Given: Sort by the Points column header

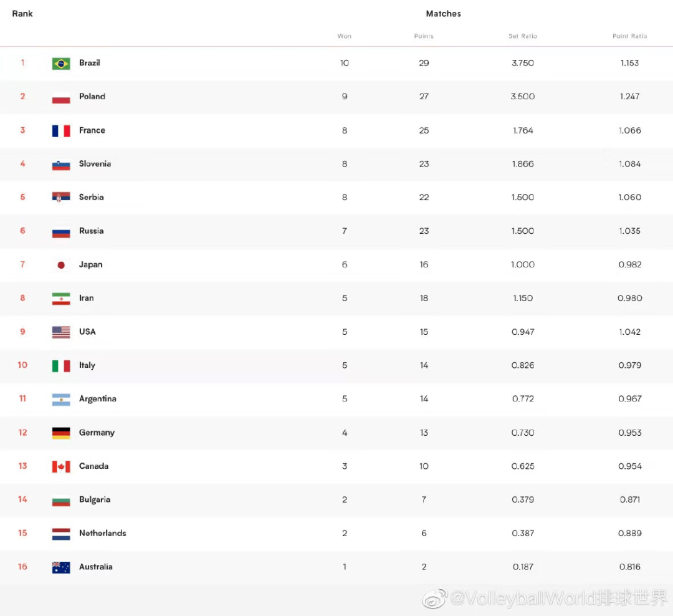Looking at the screenshot, I should 424,36.
